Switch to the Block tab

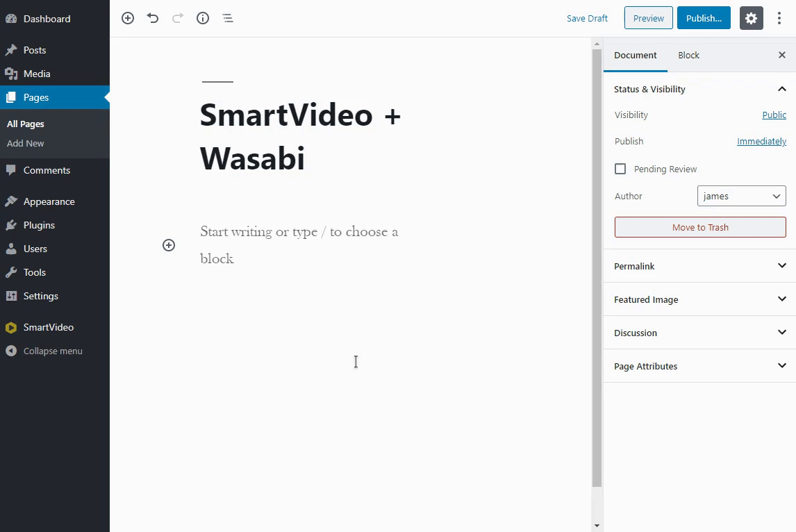(688, 55)
